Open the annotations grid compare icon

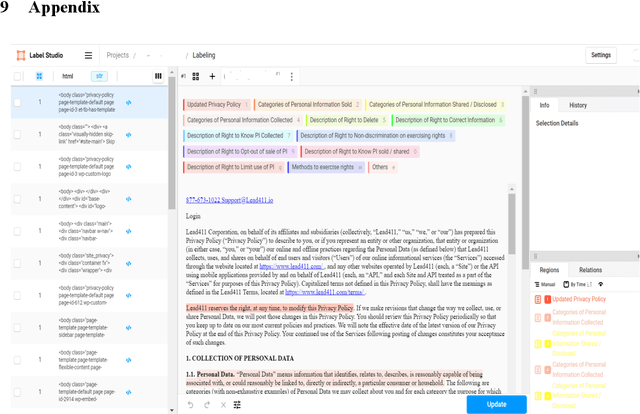(x=196, y=76)
